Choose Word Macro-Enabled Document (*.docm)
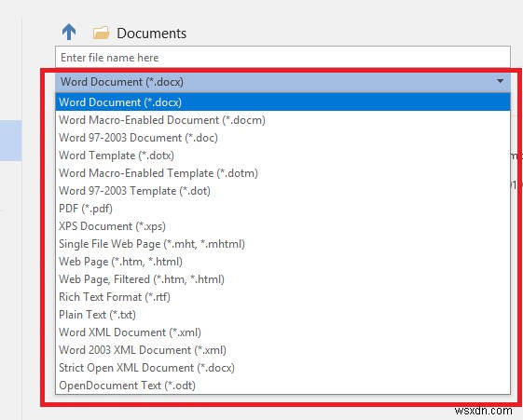 pos(282,120)
